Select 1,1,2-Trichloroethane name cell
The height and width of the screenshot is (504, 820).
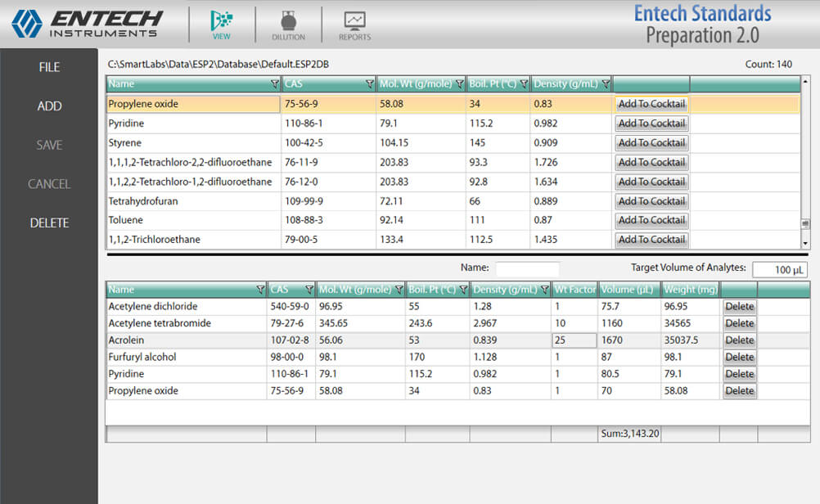pyautogui.click(x=193, y=240)
